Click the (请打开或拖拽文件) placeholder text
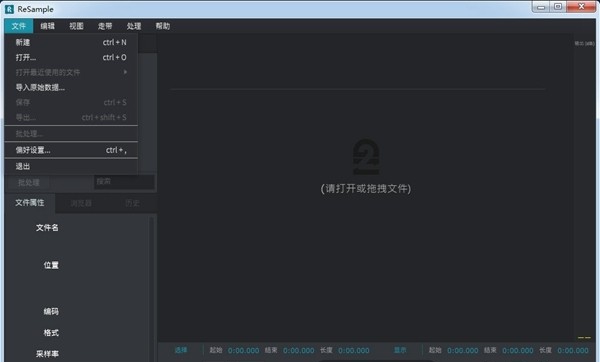 366,189
